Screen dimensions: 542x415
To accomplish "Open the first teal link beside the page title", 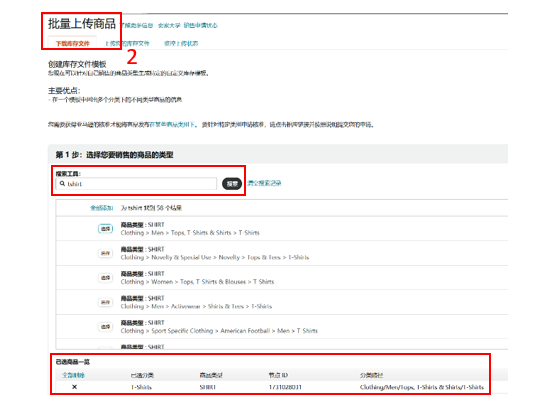I will click(x=137, y=26).
